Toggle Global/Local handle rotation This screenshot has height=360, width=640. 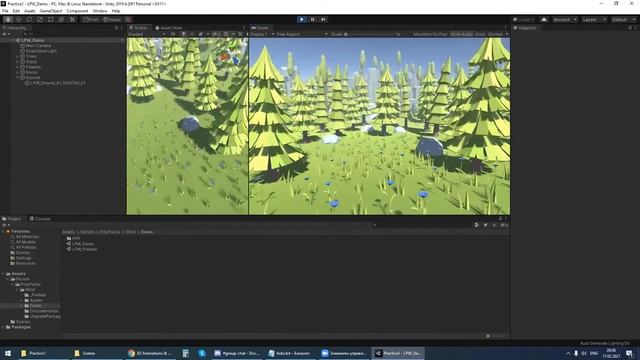coord(112,20)
